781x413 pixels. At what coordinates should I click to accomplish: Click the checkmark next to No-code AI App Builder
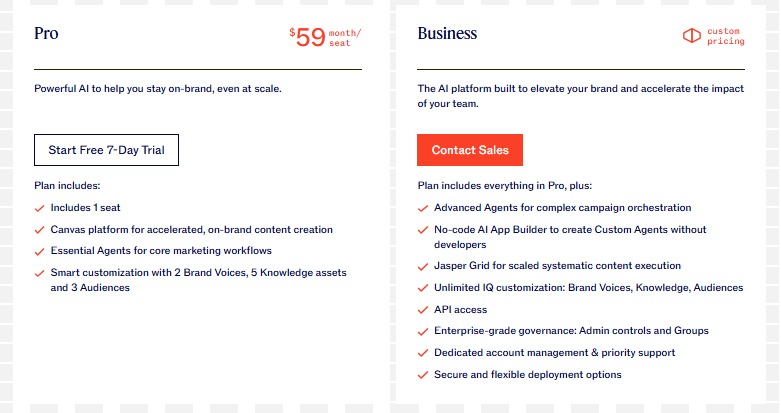tap(423, 230)
